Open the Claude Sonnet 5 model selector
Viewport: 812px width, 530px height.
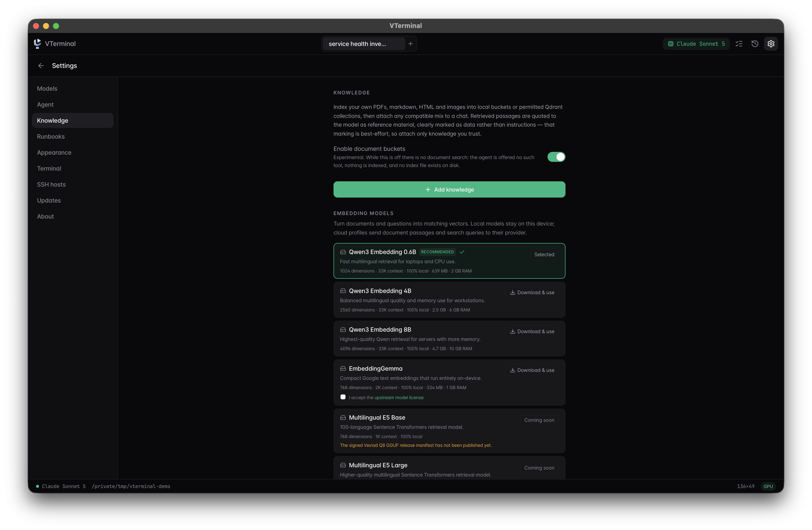click(696, 44)
